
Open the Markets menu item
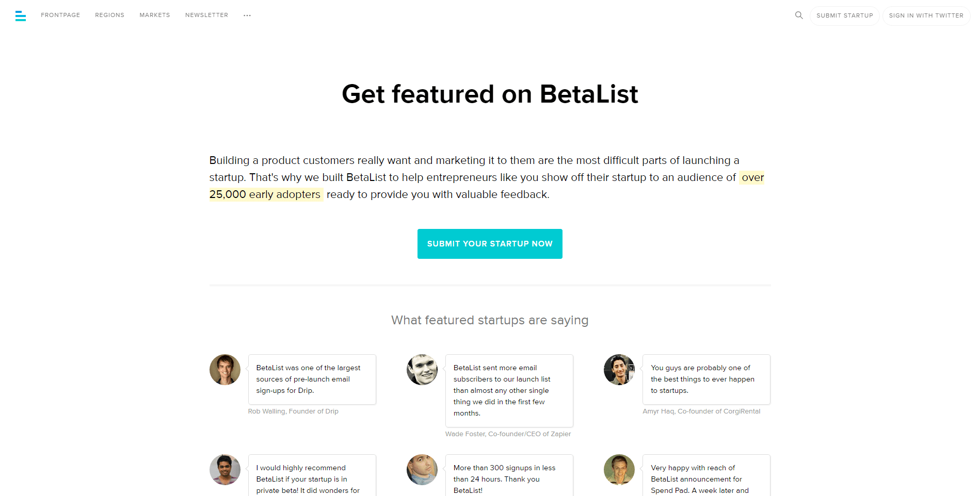click(154, 15)
